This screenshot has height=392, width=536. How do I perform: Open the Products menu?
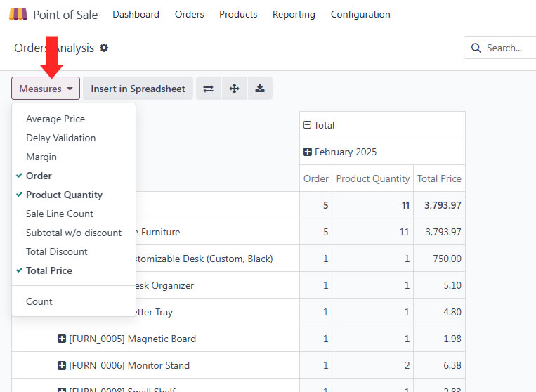point(238,14)
